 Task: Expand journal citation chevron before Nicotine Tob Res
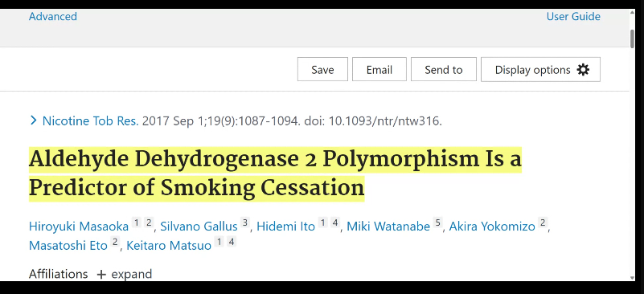pyautogui.click(x=34, y=120)
